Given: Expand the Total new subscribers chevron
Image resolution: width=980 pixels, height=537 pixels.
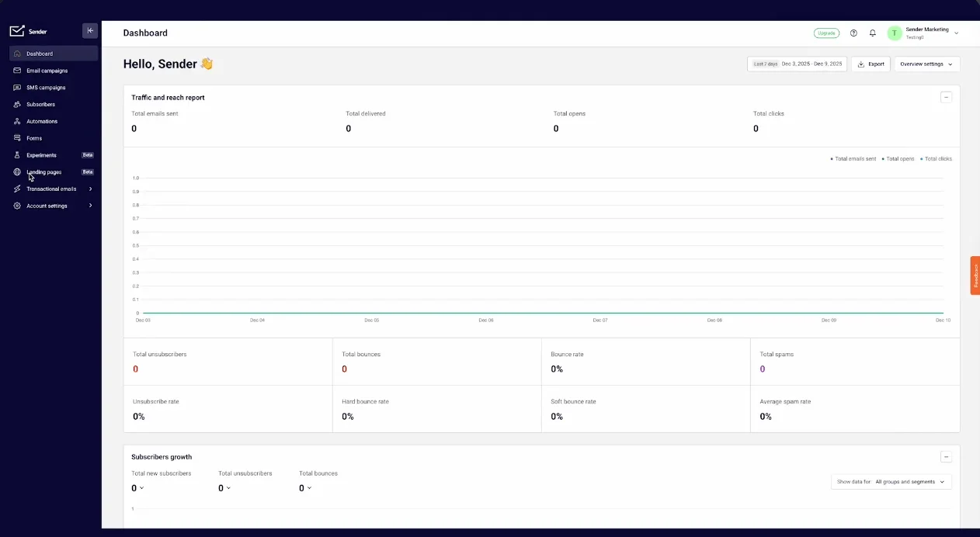Looking at the screenshot, I should (141, 488).
